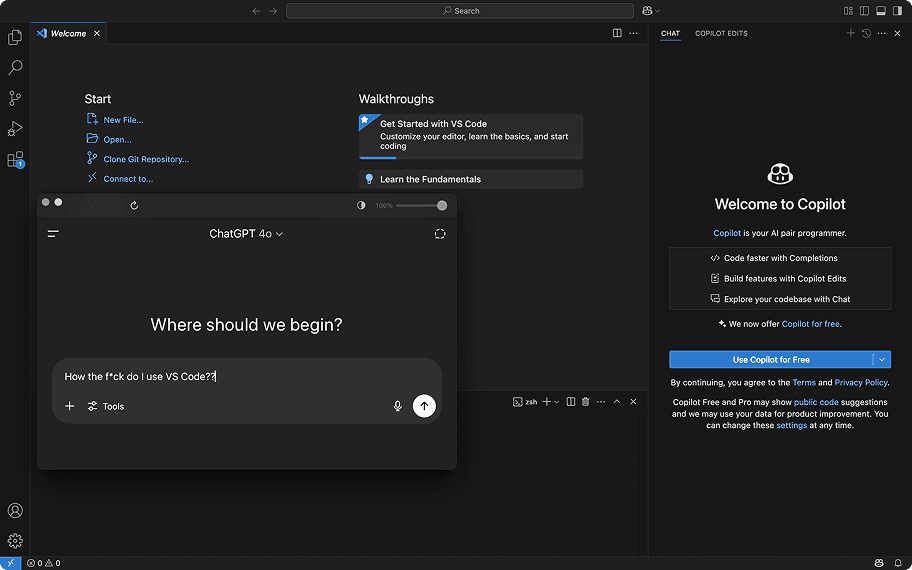Open the Copilot settings link

pyautogui.click(x=792, y=425)
